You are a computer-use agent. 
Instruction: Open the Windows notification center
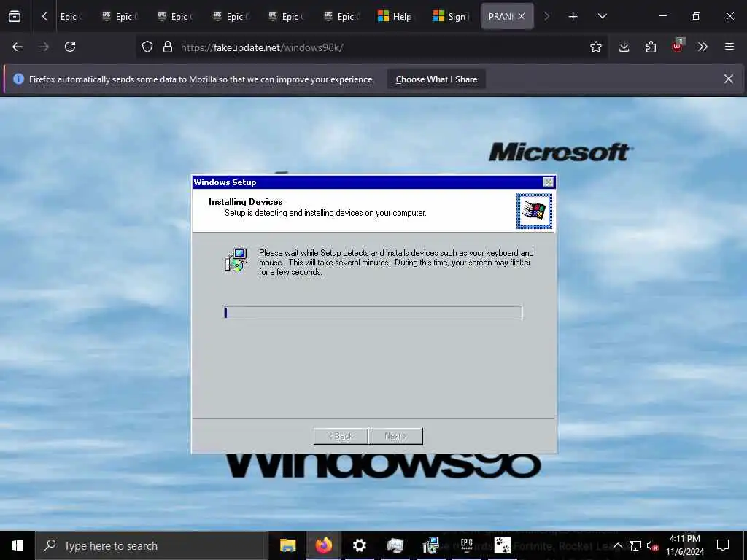point(723,545)
